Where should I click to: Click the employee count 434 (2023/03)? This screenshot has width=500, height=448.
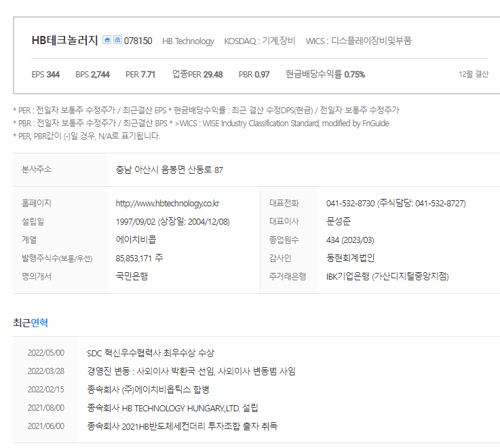point(350,240)
